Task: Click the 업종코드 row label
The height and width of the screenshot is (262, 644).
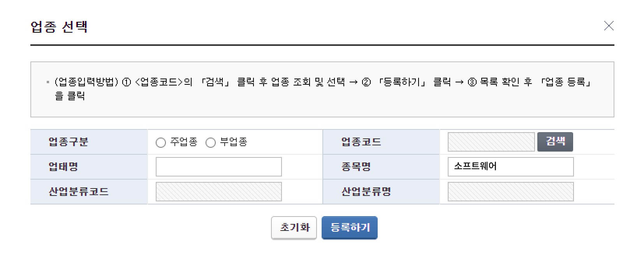Action: (x=361, y=142)
